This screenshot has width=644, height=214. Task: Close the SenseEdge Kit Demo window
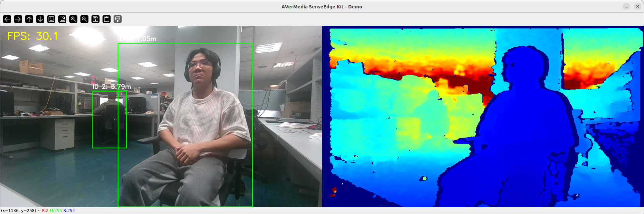click(x=637, y=6)
